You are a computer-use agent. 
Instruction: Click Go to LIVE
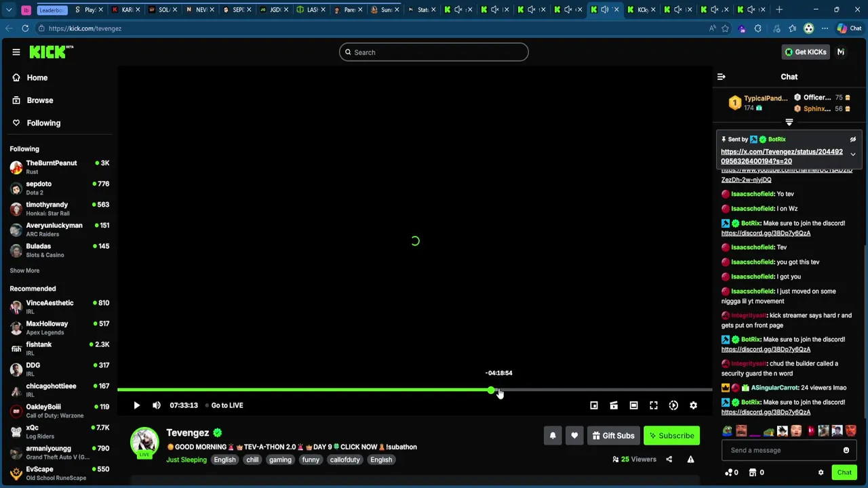[x=224, y=405]
